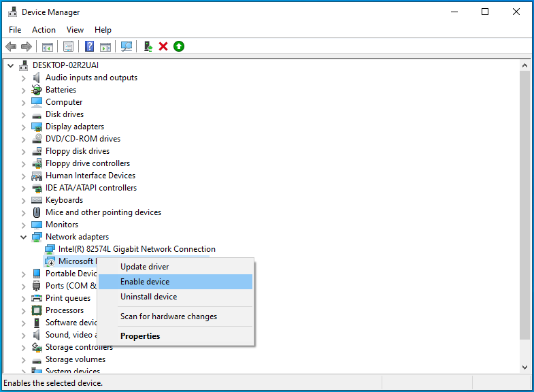Screen dimensions: 534x392
Task: Click the Audio inputs and outputs speaker icon
Action: click(37, 78)
